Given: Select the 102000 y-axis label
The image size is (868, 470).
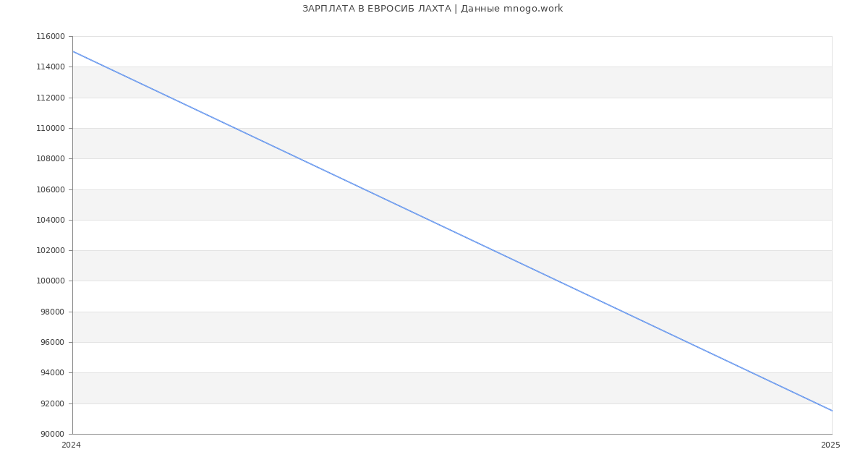Looking at the screenshot, I should (51, 251).
